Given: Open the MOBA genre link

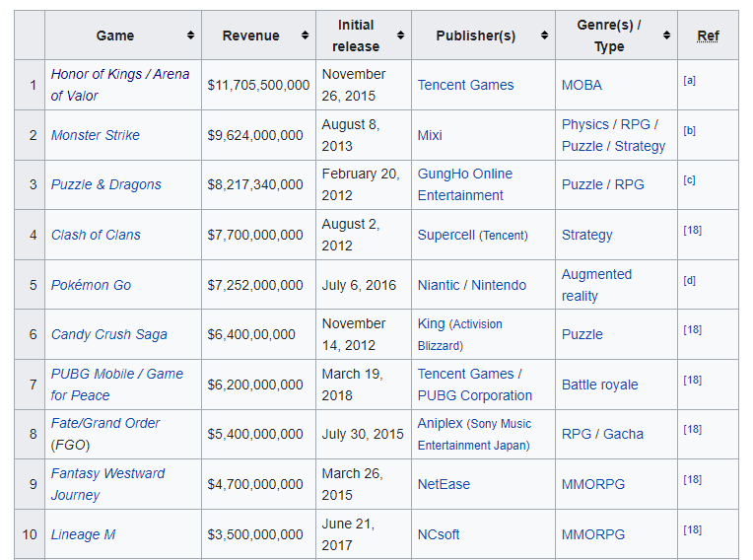Looking at the screenshot, I should point(582,85).
